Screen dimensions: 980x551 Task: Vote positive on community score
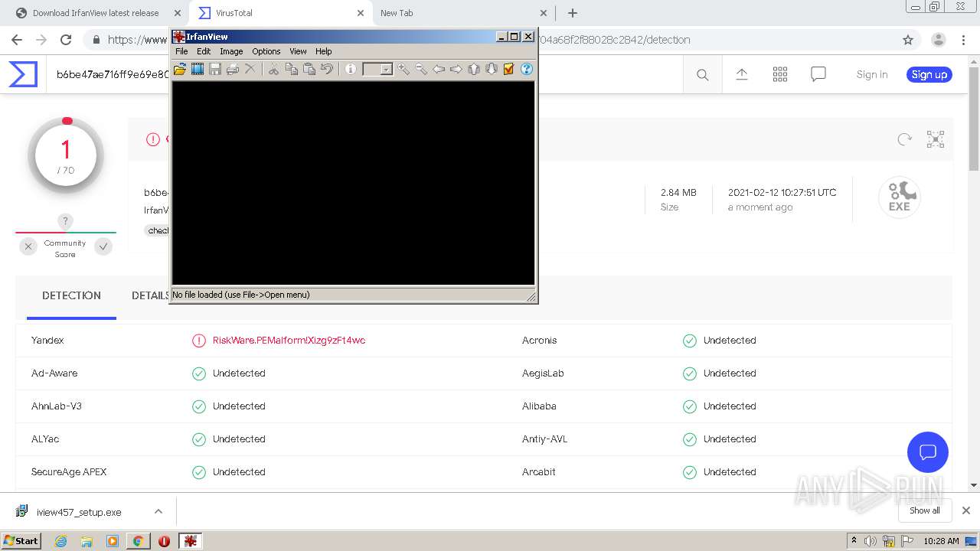(103, 246)
